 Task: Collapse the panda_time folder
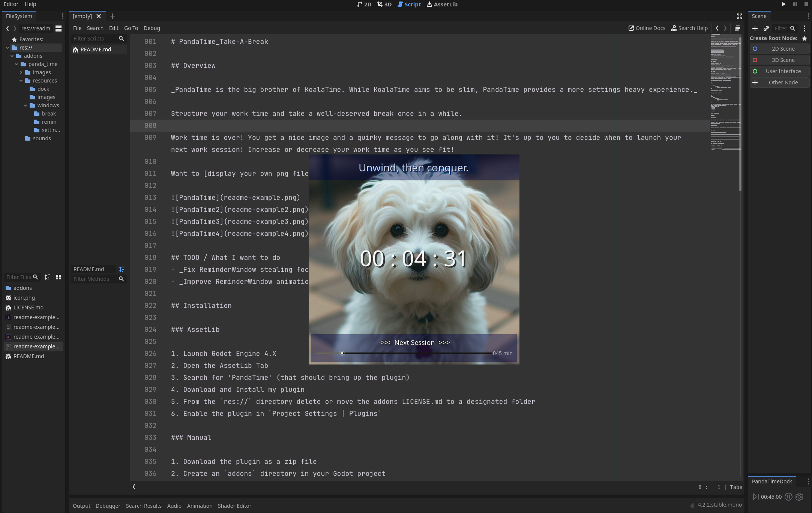(x=17, y=64)
